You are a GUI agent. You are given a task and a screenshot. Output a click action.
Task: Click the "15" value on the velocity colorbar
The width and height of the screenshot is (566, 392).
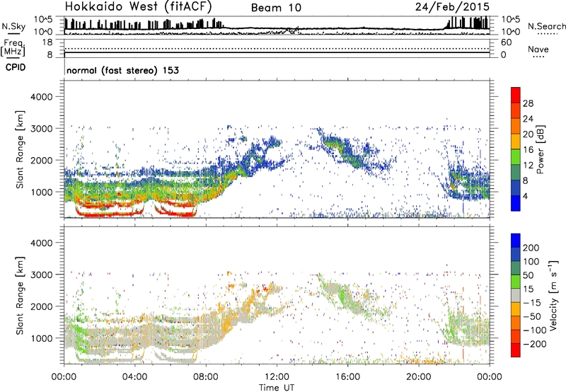pos(529,289)
